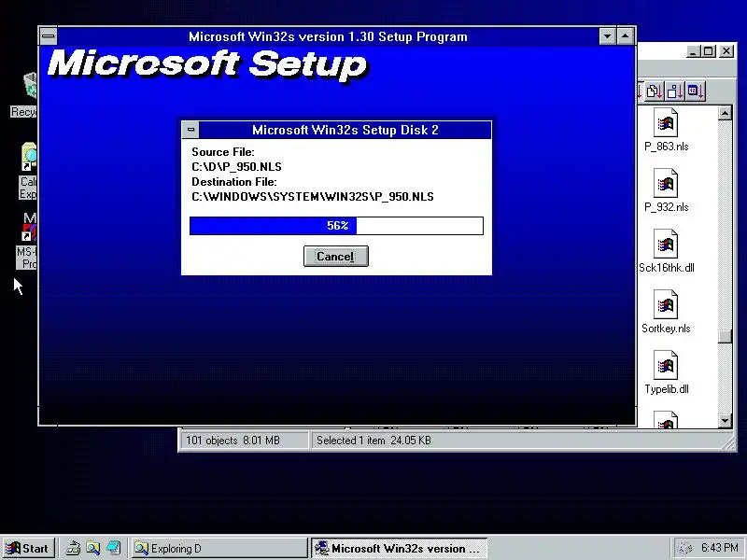747x560 pixels.
Task: Minimize the Win32s Setup Program window
Action: tap(607, 36)
